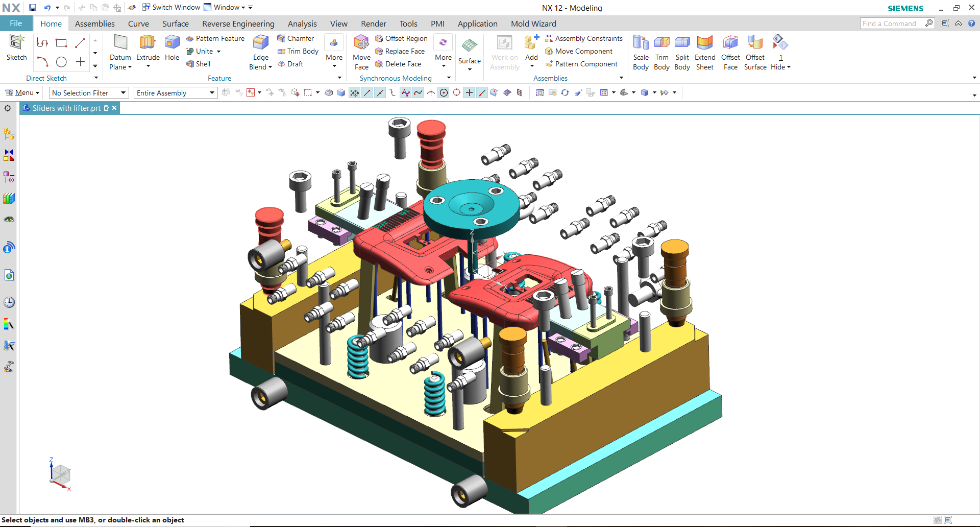Select the Profile sketch curve tool
Image resolution: width=980 pixels, height=527 pixels.
pos(42,43)
